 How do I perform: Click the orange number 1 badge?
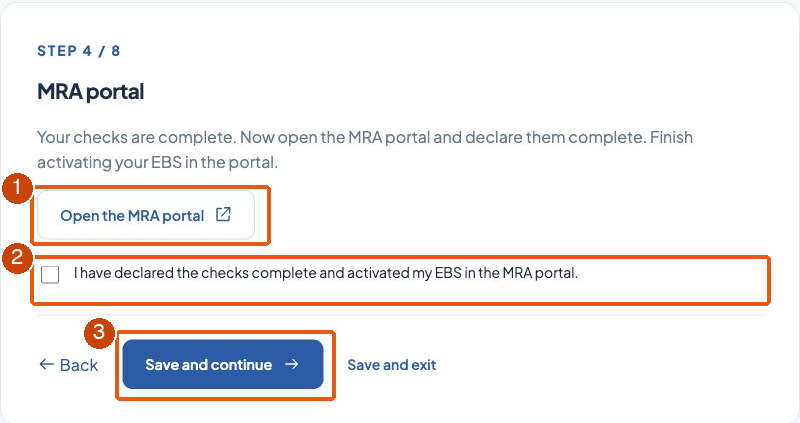pyautogui.click(x=17, y=188)
